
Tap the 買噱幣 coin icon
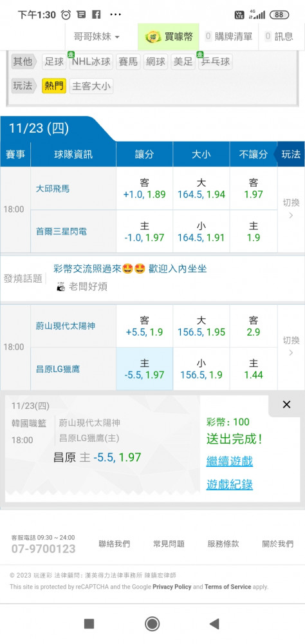point(152,37)
